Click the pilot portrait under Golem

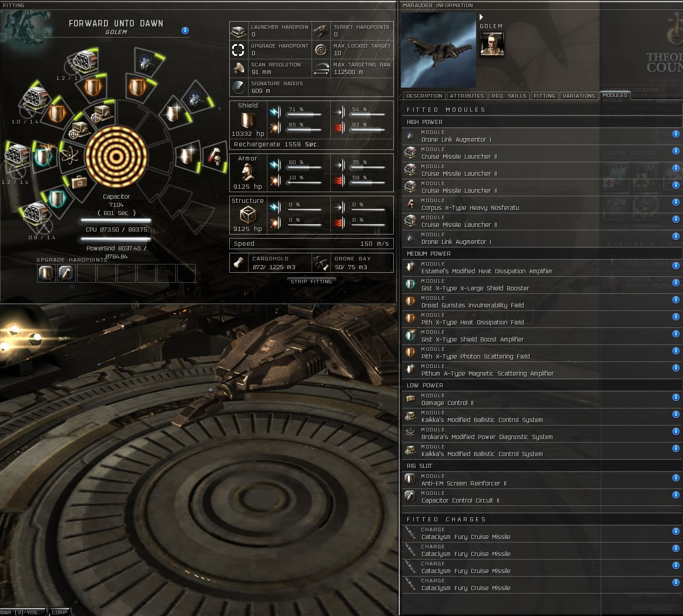click(492, 44)
